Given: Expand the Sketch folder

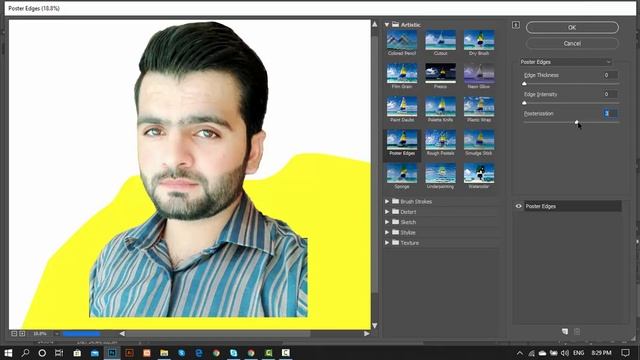Looking at the screenshot, I should click(x=387, y=222).
